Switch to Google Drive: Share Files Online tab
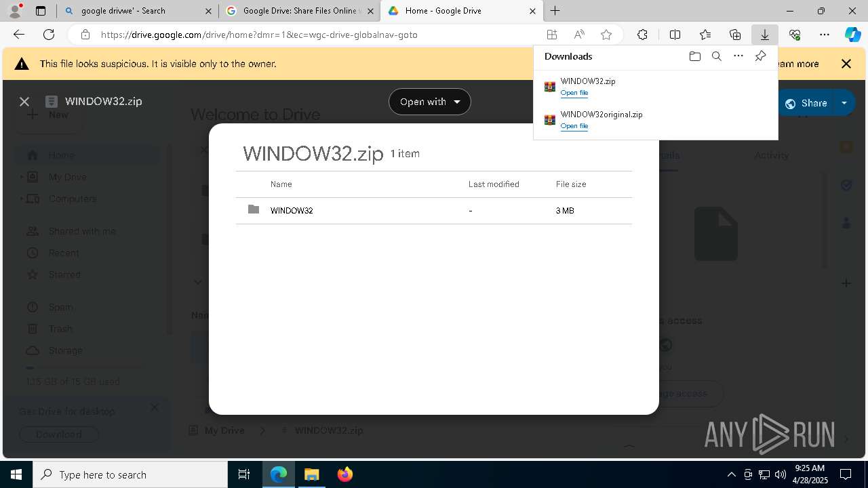868x488 pixels. [299, 11]
